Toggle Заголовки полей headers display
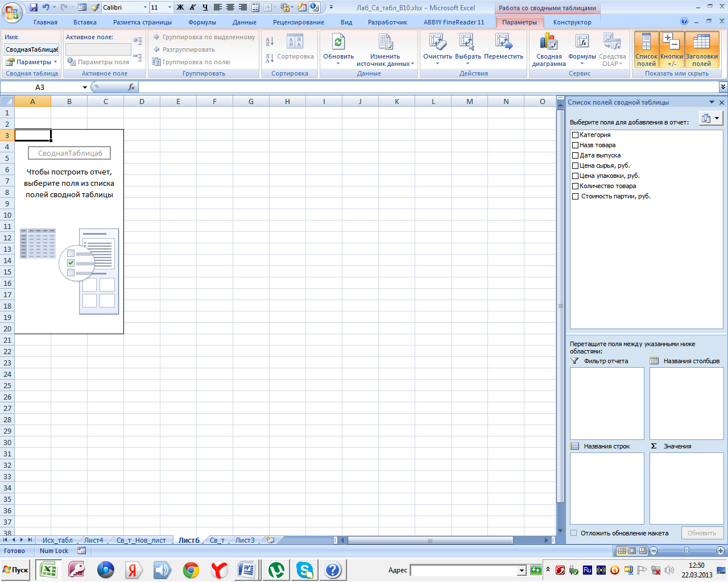Screen dimensions: 728x582 pyautogui.click(x=701, y=49)
